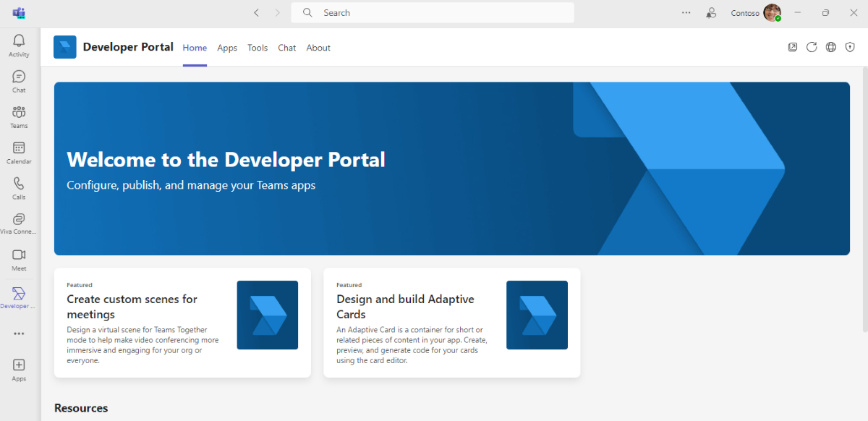
Task: Open Viva Connections in the sidebar
Action: point(19,223)
